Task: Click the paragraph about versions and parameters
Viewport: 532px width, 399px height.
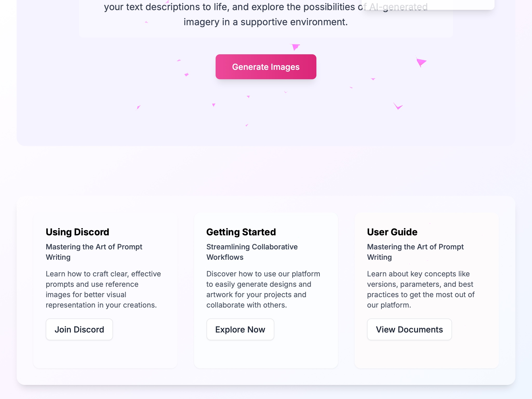Action: 421,289
